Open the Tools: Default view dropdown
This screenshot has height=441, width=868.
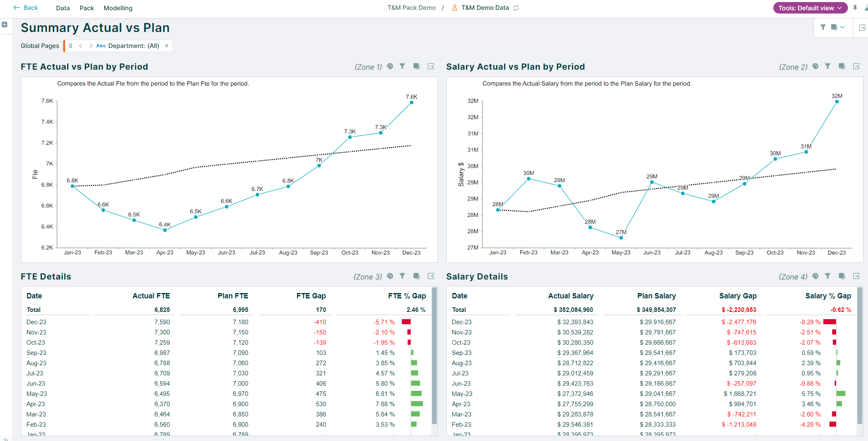pos(810,8)
